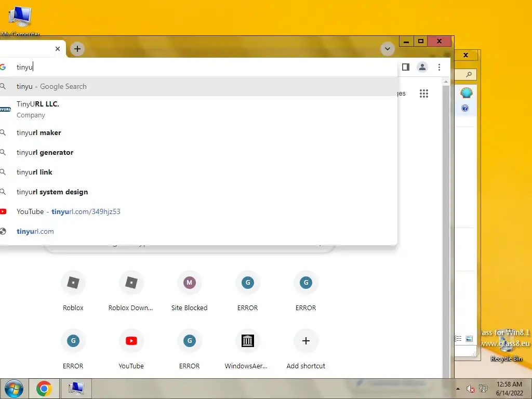Open Chrome's three-dot menu
Image resolution: width=532 pixels, height=399 pixels.
pyautogui.click(x=439, y=67)
